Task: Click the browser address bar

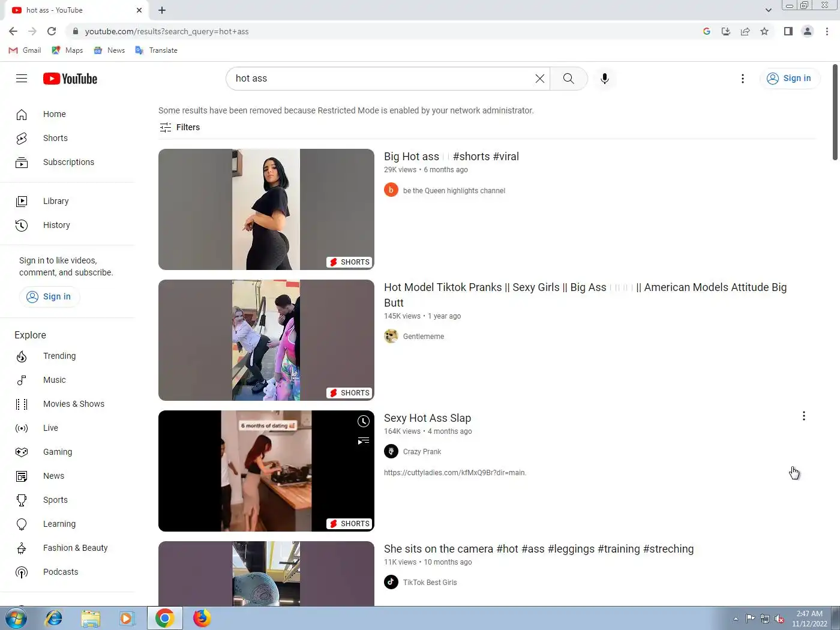Action: [384, 31]
